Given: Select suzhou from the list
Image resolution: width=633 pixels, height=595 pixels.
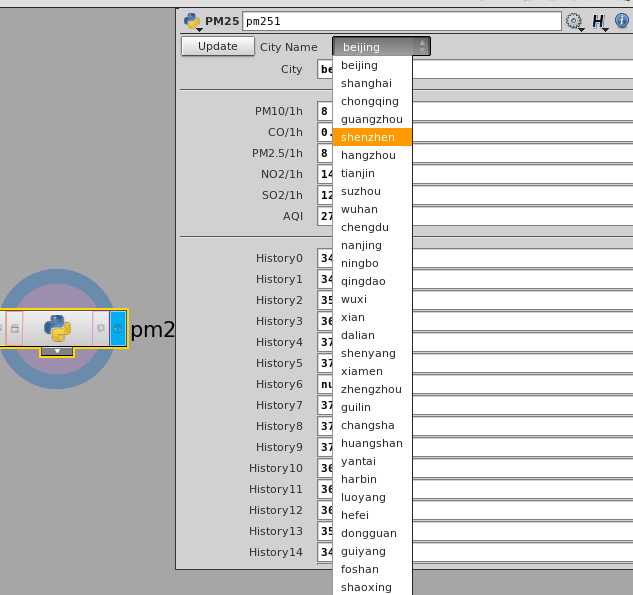Looking at the screenshot, I should coord(372,191).
